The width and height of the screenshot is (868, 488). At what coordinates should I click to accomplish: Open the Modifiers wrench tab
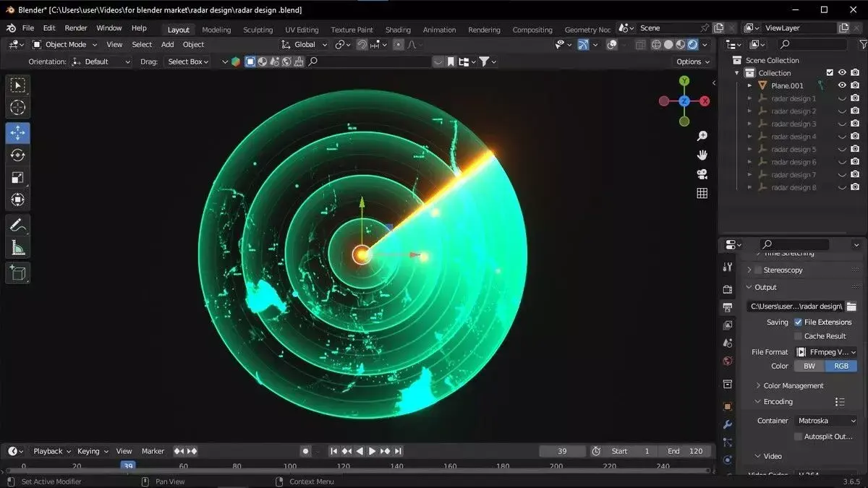point(728,424)
